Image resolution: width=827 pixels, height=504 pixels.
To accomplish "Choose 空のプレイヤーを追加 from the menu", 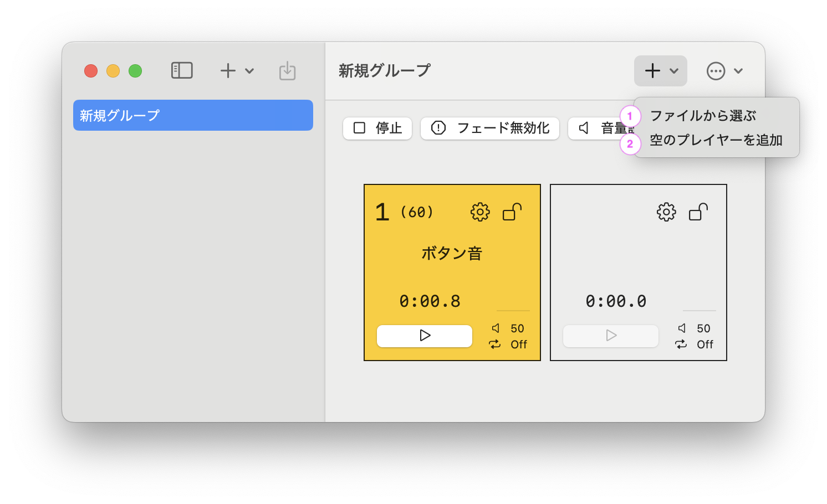I will (x=716, y=140).
